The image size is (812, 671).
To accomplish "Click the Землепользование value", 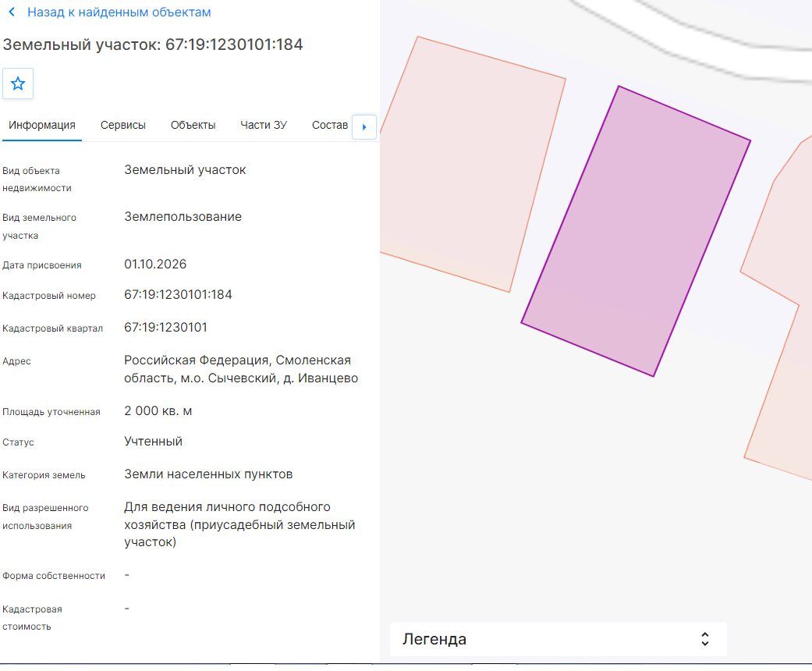I will (x=183, y=217).
